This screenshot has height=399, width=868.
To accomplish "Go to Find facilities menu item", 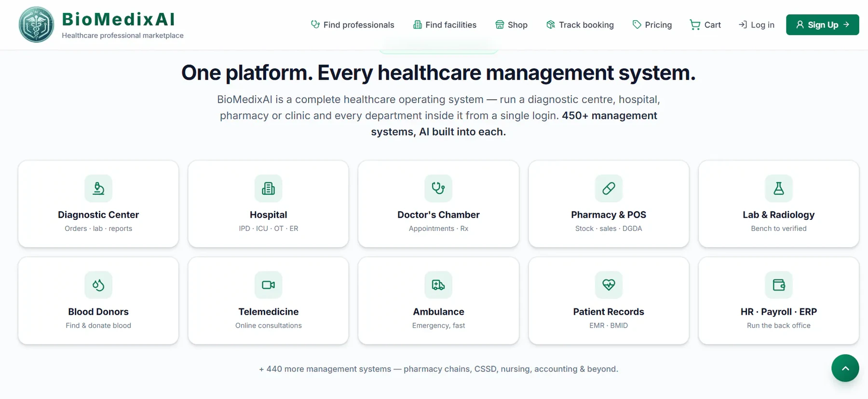I will tap(445, 25).
